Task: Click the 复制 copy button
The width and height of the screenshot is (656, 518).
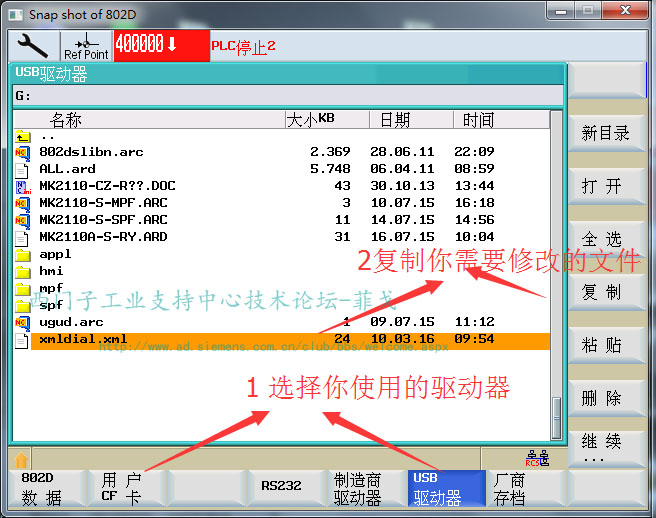Action: [x=606, y=292]
